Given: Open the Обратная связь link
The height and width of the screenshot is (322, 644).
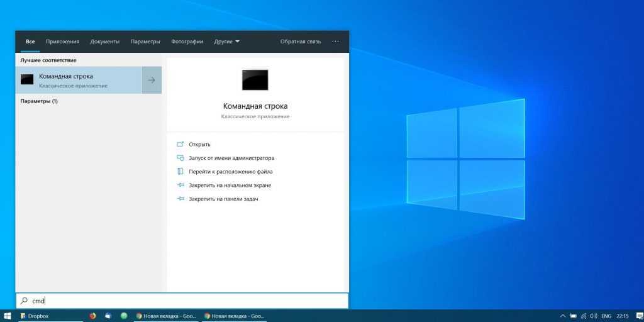Looking at the screenshot, I should (x=300, y=42).
